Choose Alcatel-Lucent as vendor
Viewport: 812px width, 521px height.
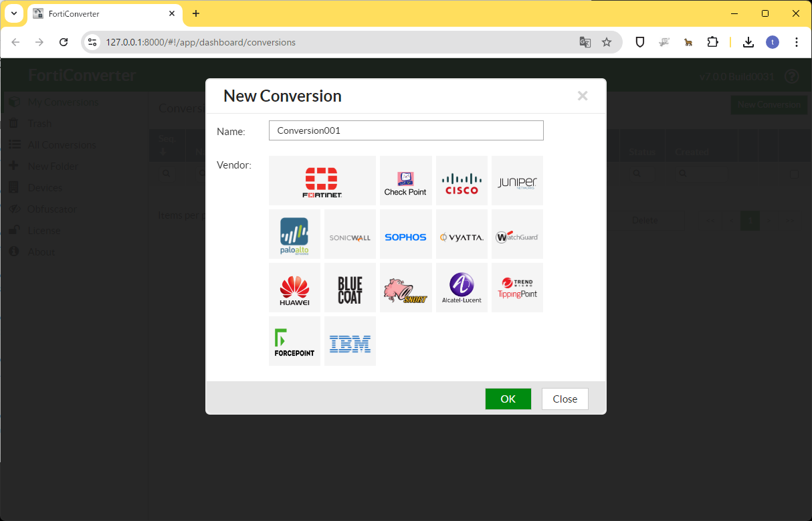(x=462, y=288)
